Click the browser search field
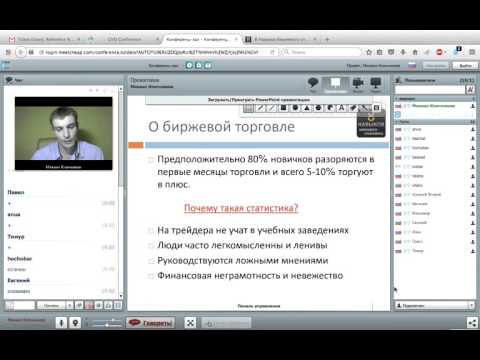 [x=321, y=52]
